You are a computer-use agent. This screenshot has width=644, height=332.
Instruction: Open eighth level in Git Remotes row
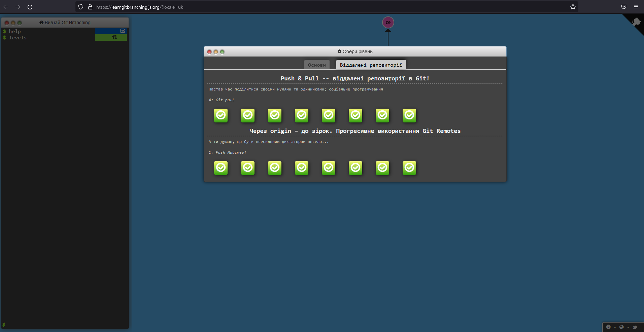(409, 168)
